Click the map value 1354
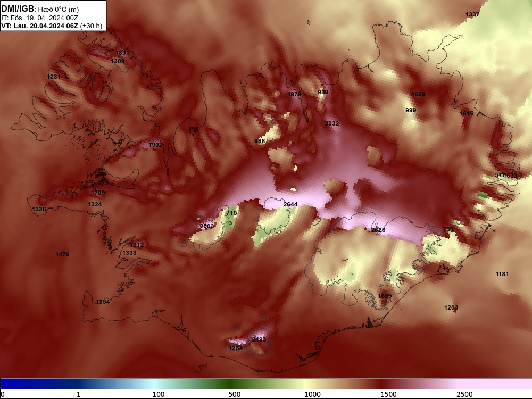This screenshot has height=399, width=532. [103, 302]
